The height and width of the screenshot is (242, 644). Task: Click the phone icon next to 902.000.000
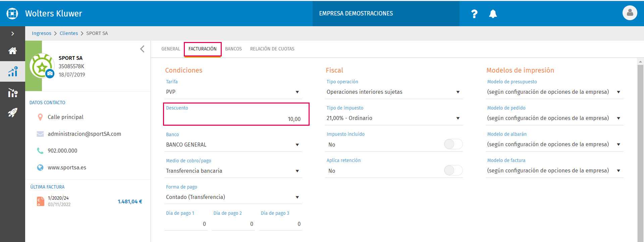pyautogui.click(x=40, y=151)
